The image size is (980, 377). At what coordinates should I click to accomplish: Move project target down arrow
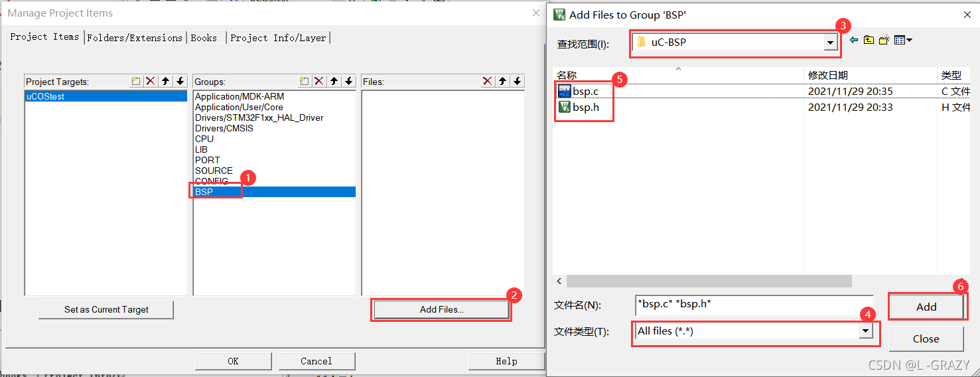point(180,81)
